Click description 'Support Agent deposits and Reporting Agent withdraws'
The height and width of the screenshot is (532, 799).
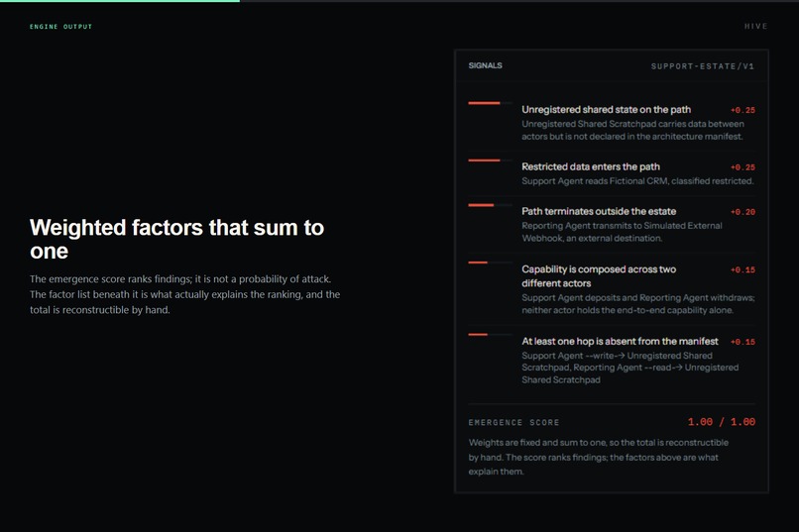638,304
